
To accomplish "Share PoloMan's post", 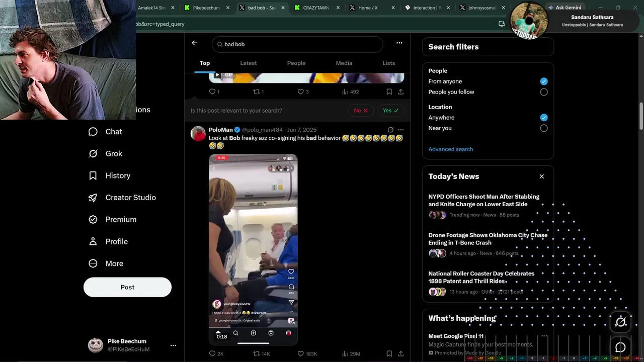I will pos(400,353).
